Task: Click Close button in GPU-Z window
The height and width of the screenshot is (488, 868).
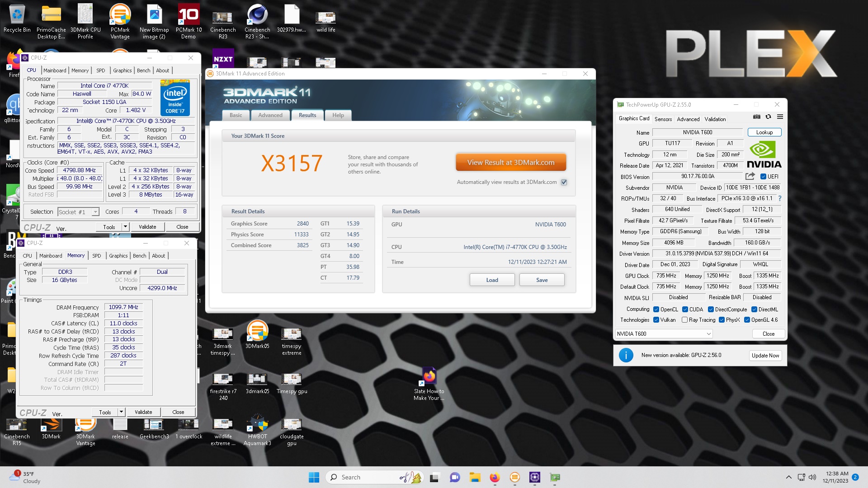Action: (768, 334)
